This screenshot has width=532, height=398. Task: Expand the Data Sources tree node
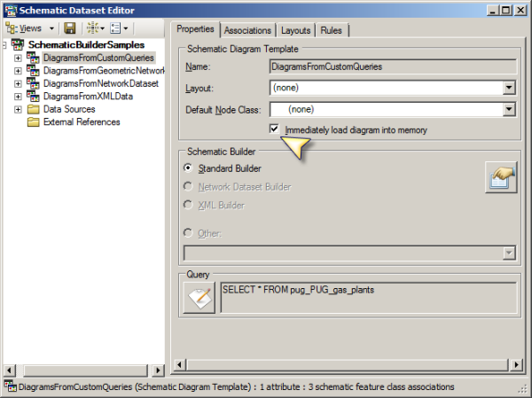(18, 110)
